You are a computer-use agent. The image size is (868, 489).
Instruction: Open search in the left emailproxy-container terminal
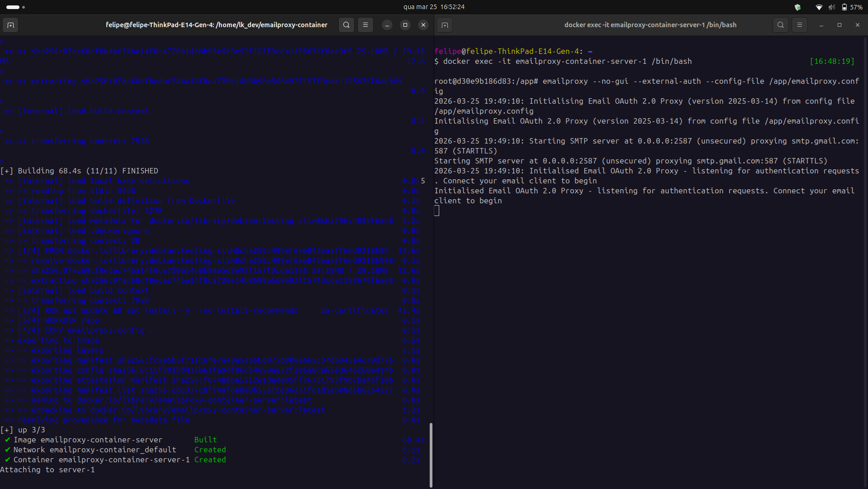coord(346,25)
